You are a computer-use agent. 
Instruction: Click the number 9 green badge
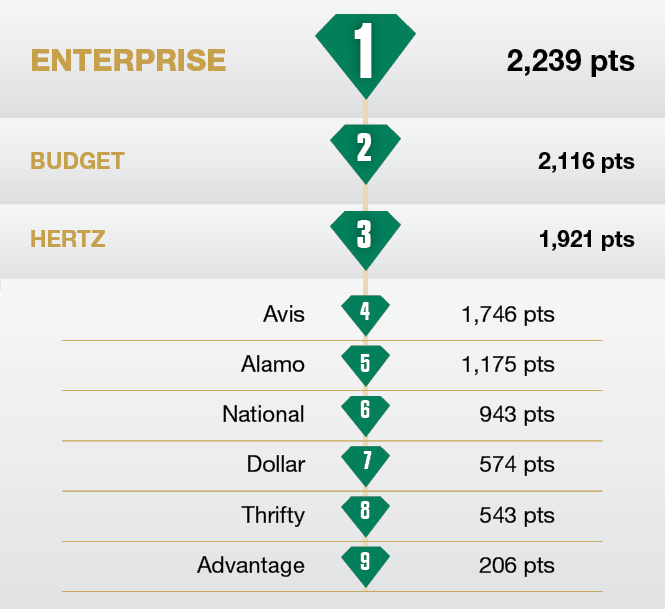[x=365, y=563]
